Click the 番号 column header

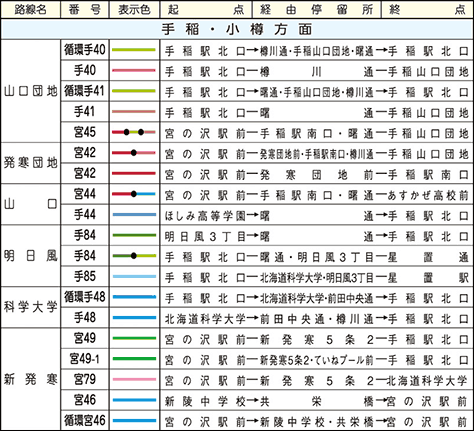[x=85, y=9]
